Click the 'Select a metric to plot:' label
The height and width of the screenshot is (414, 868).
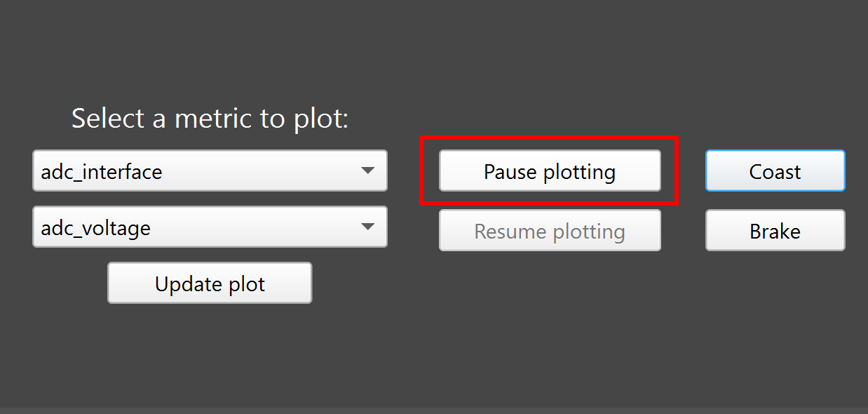click(210, 119)
